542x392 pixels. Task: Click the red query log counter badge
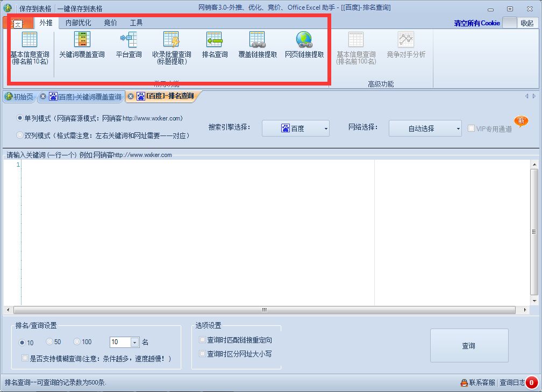pos(531,383)
